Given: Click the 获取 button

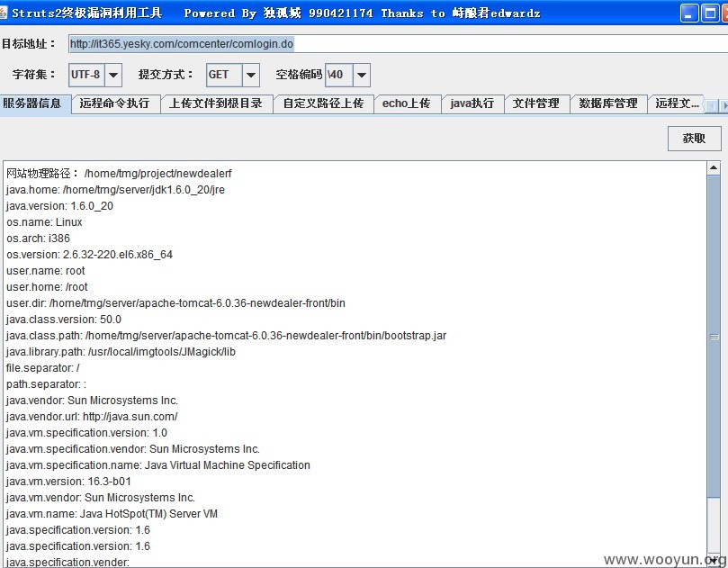Looking at the screenshot, I should coord(694,139).
